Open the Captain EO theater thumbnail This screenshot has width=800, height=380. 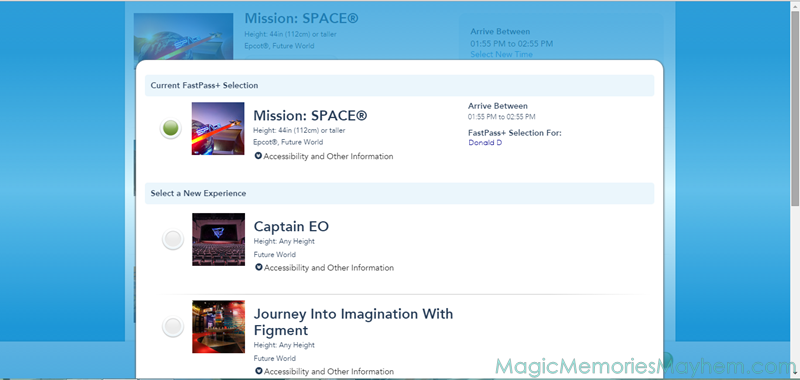(218, 239)
